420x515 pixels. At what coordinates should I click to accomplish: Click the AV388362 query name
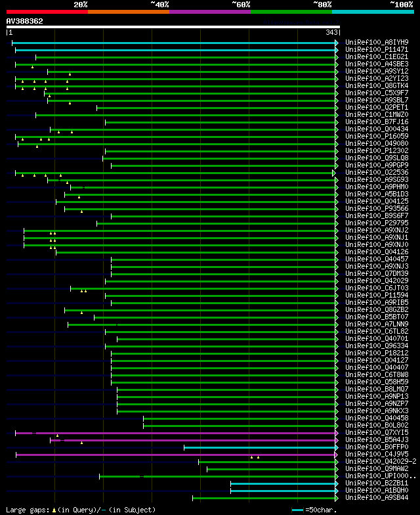pos(25,21)
